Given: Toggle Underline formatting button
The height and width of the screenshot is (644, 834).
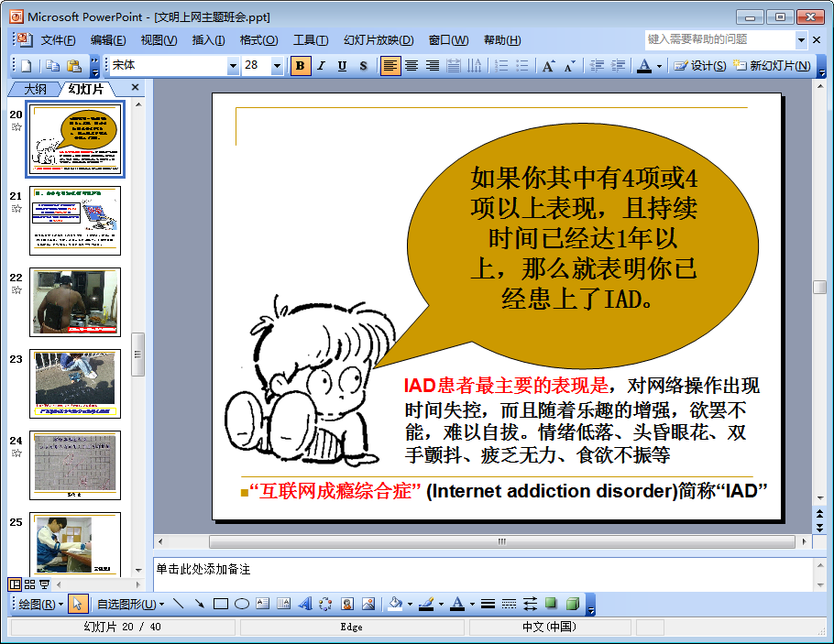Looking at the screenshot, I should 342,66.
